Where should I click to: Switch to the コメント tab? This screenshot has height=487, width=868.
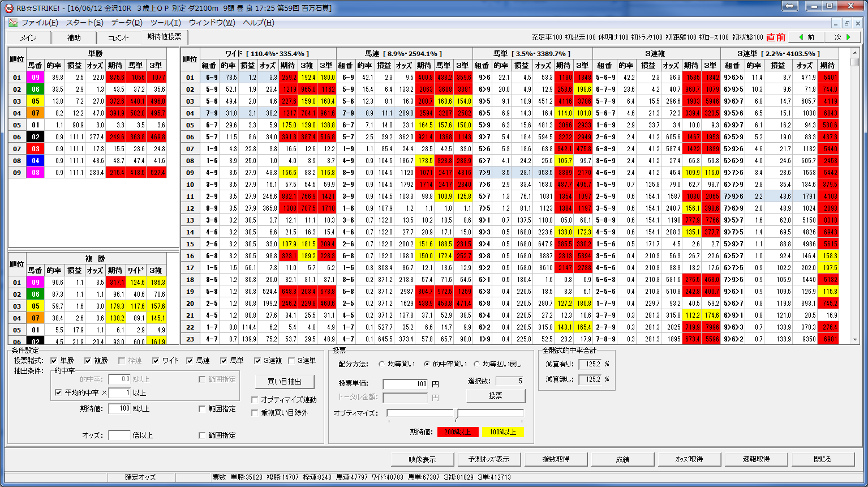click(118, 38)
